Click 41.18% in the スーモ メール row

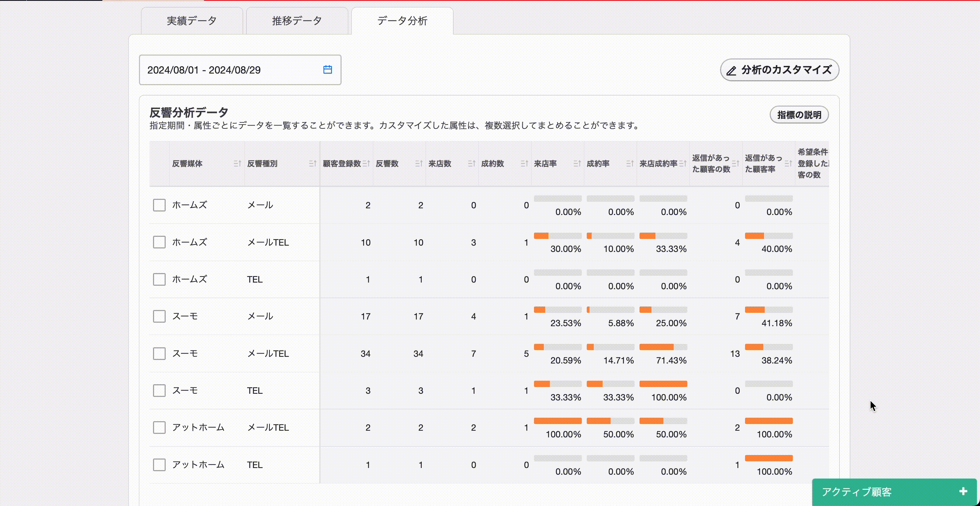click(777, 323)
